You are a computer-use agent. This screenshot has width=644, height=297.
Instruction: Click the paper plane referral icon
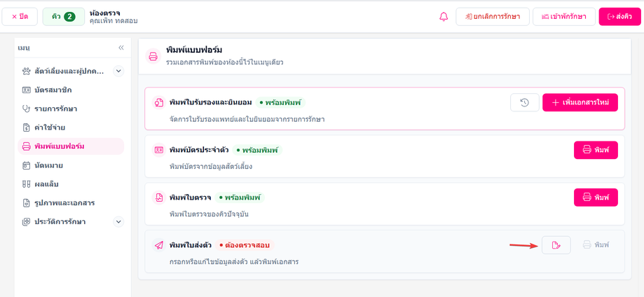click(158, 245)
